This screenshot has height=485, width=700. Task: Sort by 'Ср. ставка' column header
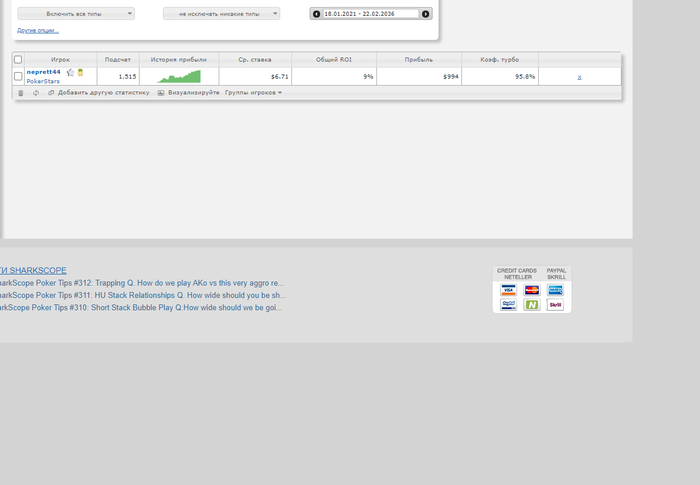pyautogui.click(x=255, y=59)
